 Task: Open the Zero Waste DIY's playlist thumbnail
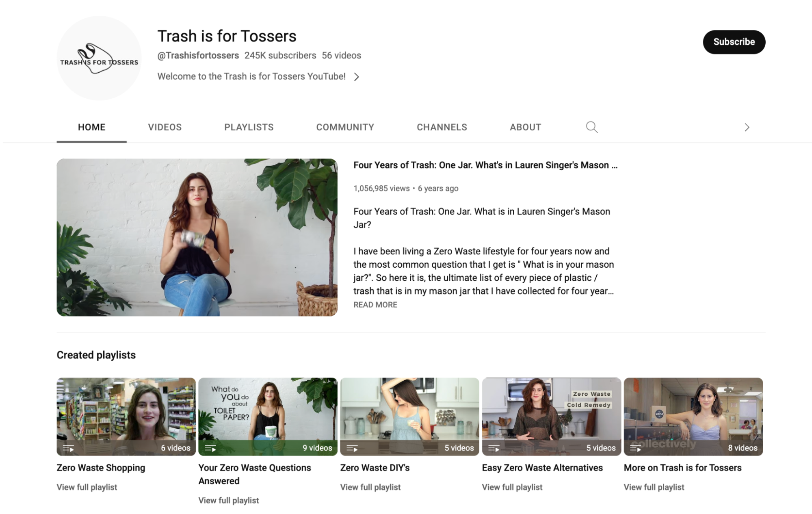(409, 416)
